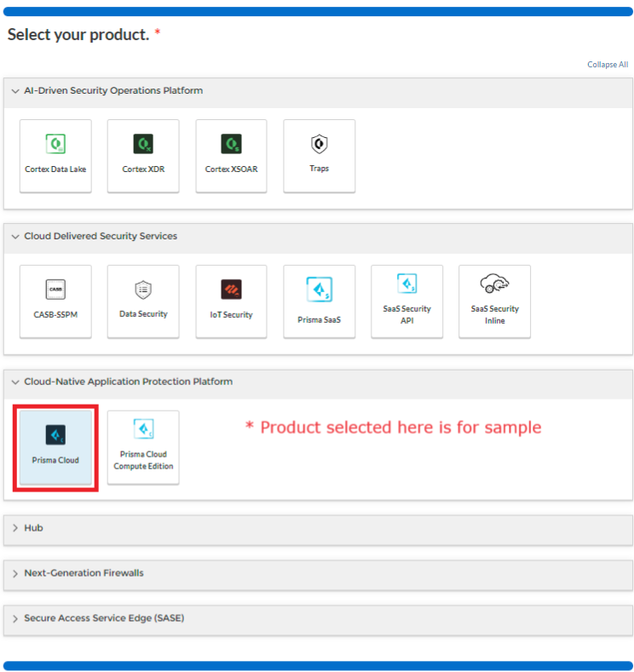The image size is (634, 672).
Task: Pick the Cortex XSOAR product icon
Action: pyautogui.click(x=231, y=144)
